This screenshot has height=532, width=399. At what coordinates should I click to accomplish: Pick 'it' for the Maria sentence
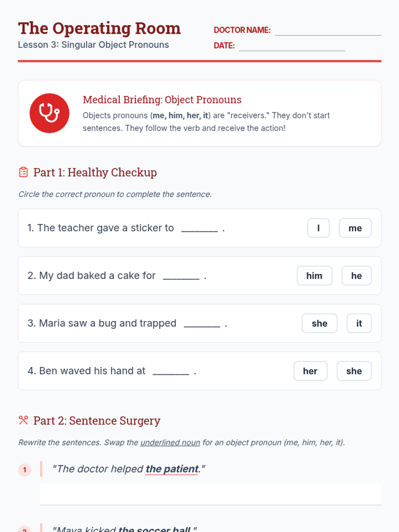[x=359, y=323]
